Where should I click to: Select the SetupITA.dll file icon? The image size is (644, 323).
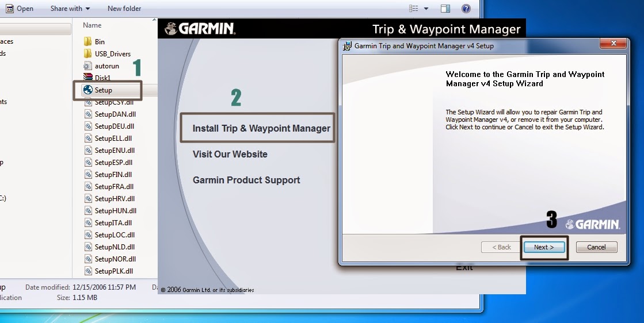click(x=88, y=222)
